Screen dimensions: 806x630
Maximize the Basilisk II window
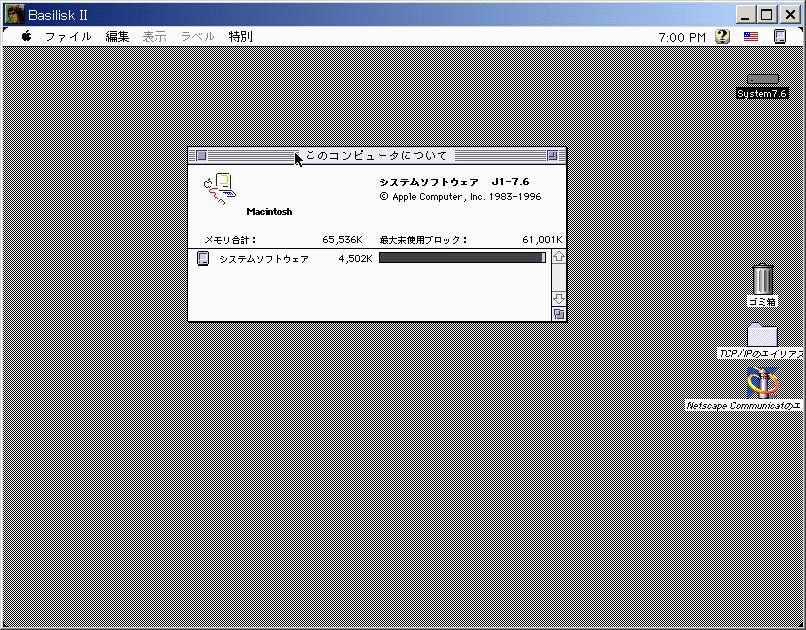(766, 14)
